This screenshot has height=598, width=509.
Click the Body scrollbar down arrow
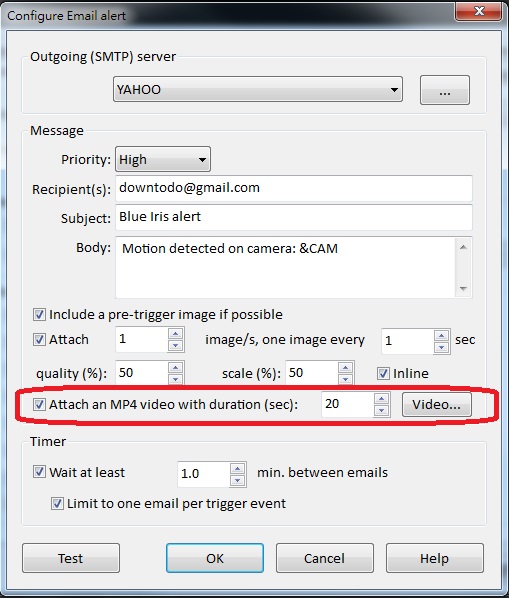[463, 288]
